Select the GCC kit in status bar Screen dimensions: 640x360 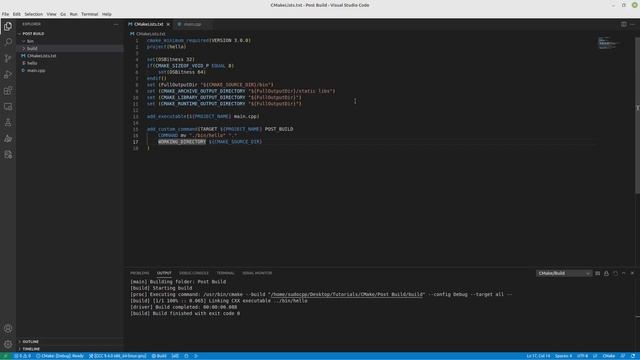pos(118,356)
